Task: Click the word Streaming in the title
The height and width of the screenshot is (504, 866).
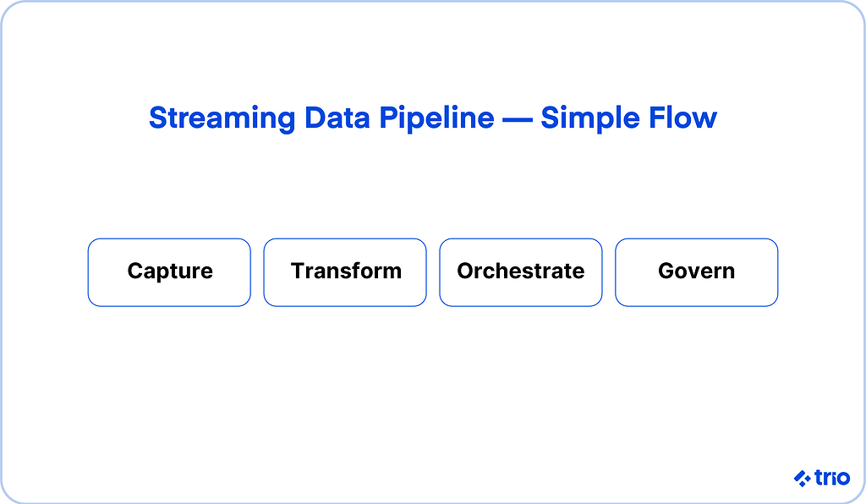Action: coord(222,118)
